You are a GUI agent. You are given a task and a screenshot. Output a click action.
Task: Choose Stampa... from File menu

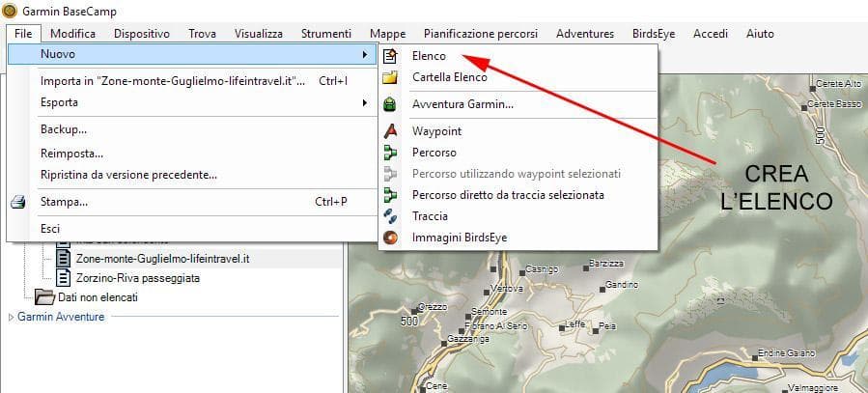pos(192,202)
